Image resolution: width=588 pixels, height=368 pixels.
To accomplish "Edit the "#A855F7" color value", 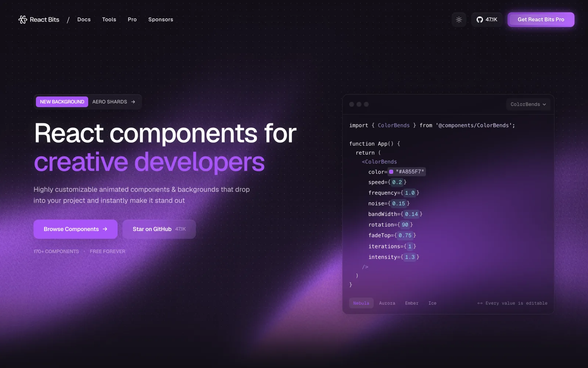I will [x=410, y=172].
